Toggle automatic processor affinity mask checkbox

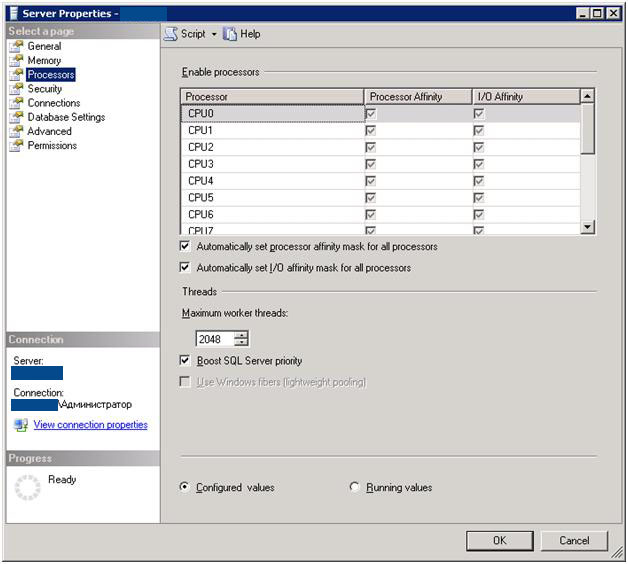185,246
